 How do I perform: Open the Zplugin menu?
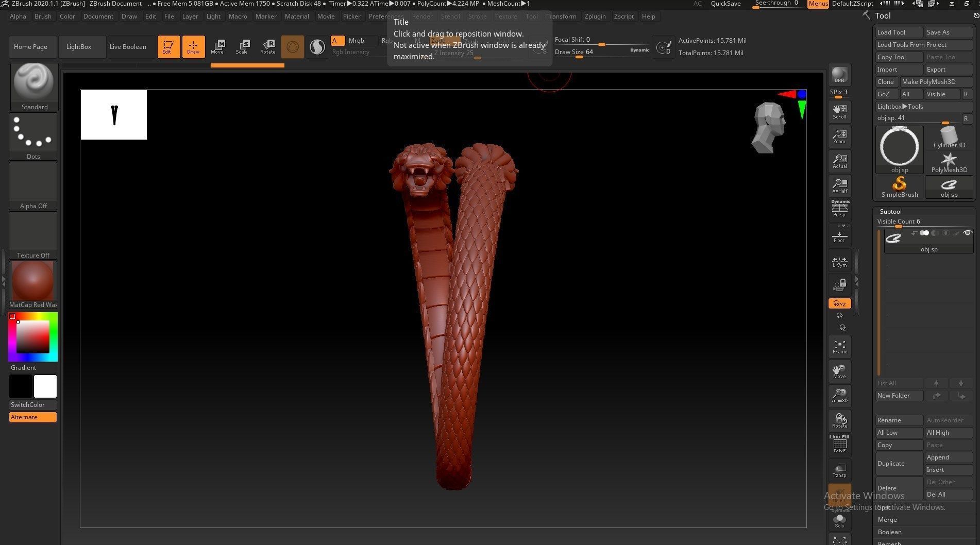click(595, 16)
